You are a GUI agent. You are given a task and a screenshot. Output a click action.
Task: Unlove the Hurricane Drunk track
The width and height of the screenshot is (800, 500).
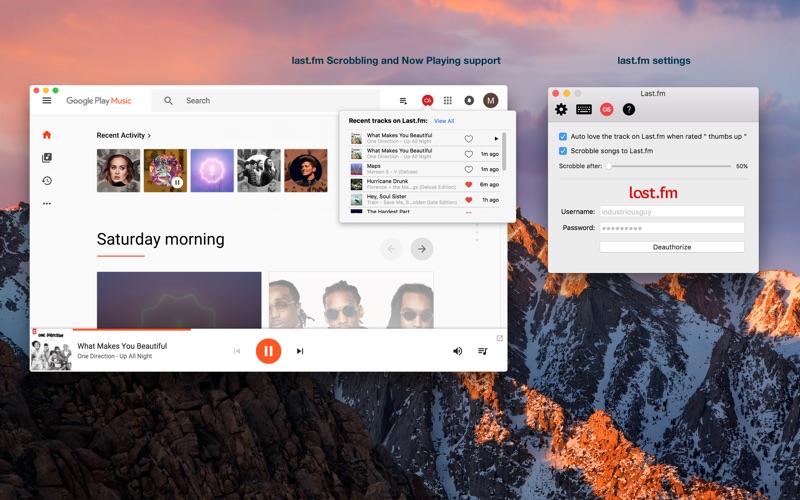pos(468,185)
